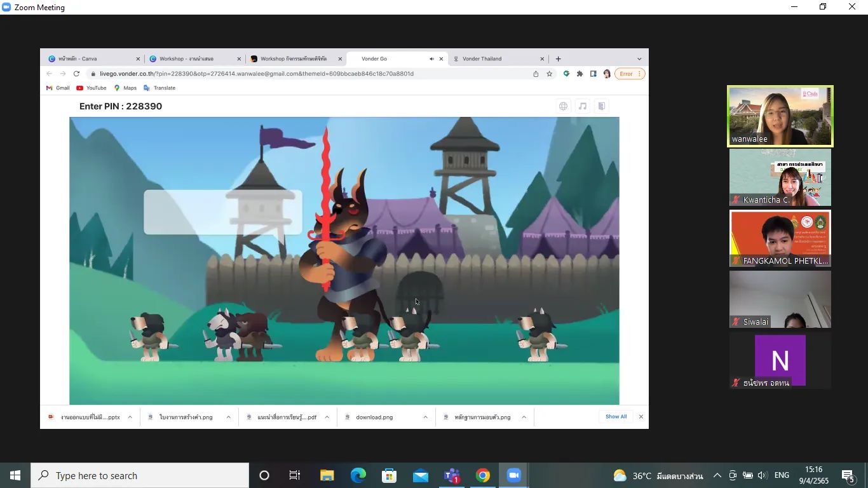This screenshot has width=868, height=488.
Task: Close the Canva tab
Action: (x=138, y=58)
